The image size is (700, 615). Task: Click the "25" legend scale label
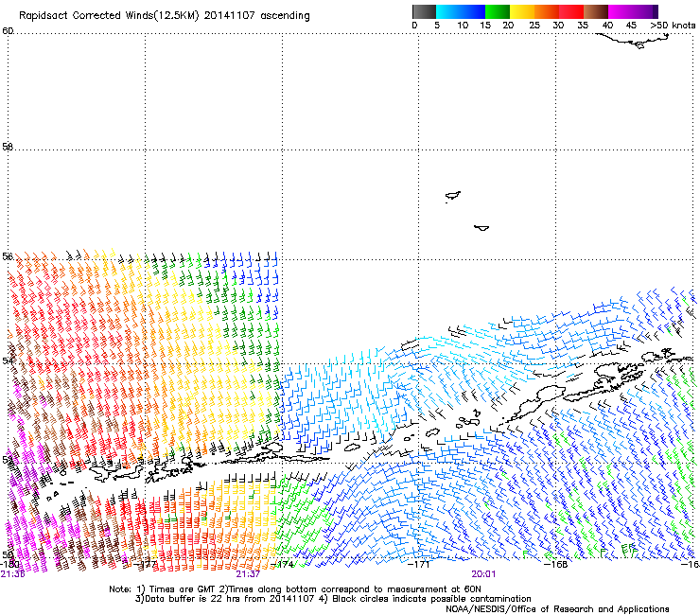tap(534, 26)
